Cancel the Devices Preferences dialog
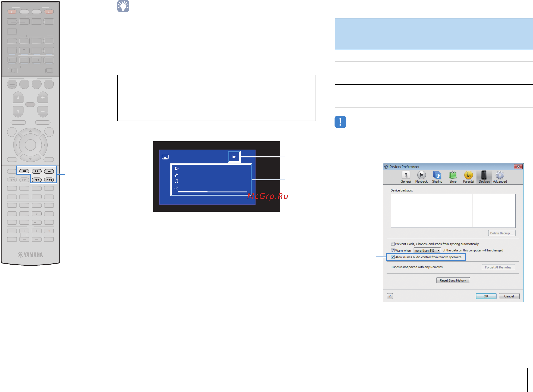This screenshot has width=533, height=392. (509, 296)
